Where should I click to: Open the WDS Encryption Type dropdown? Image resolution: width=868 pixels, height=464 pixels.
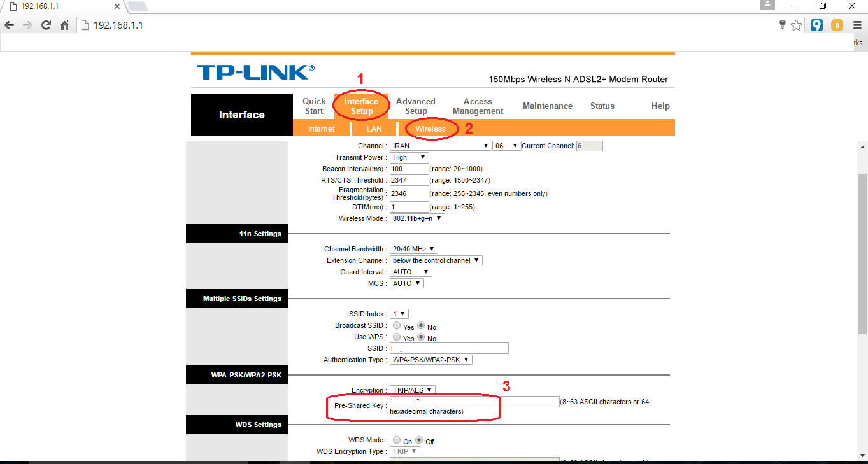pyautogui.click(x=405, y=451)
